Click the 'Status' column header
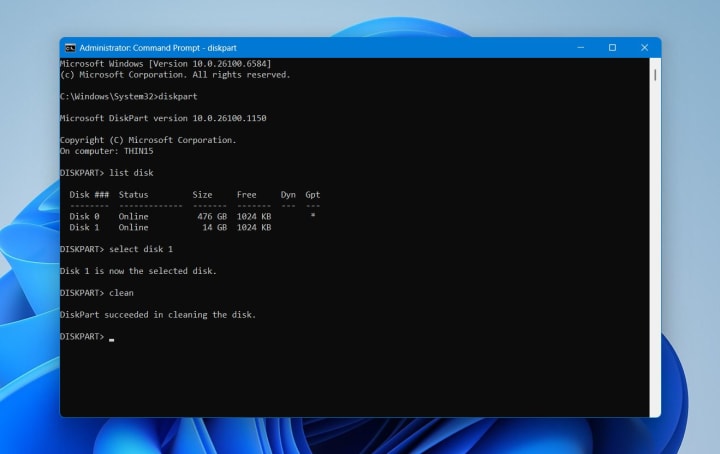Image resolution: width=720 pixels, height=454 pixels. 134,195
